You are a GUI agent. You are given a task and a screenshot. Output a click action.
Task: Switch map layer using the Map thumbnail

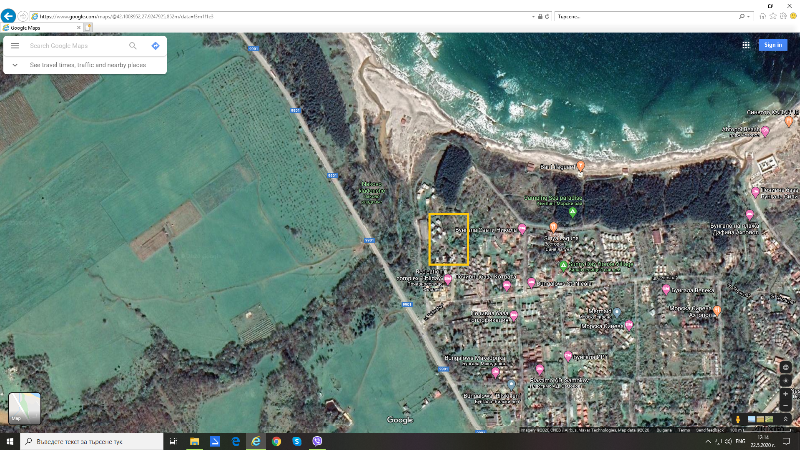coord(24,409)
